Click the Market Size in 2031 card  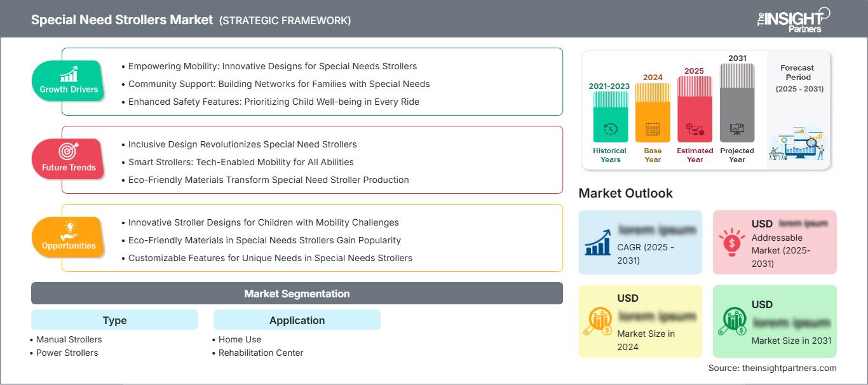tap(775, 321)
